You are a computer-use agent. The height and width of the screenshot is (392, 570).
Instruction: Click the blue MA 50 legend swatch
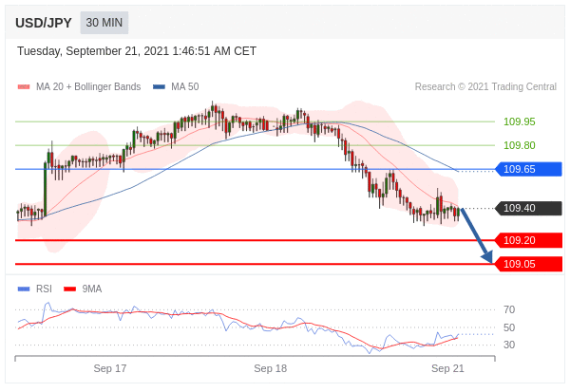pos(160,86)
